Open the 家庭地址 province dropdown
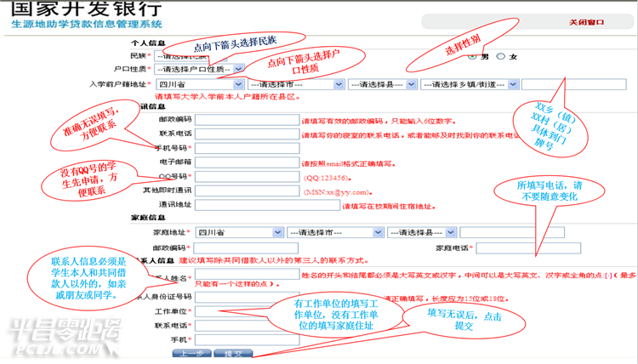This screenshot has height=364, width=638. tap(239, 232)
